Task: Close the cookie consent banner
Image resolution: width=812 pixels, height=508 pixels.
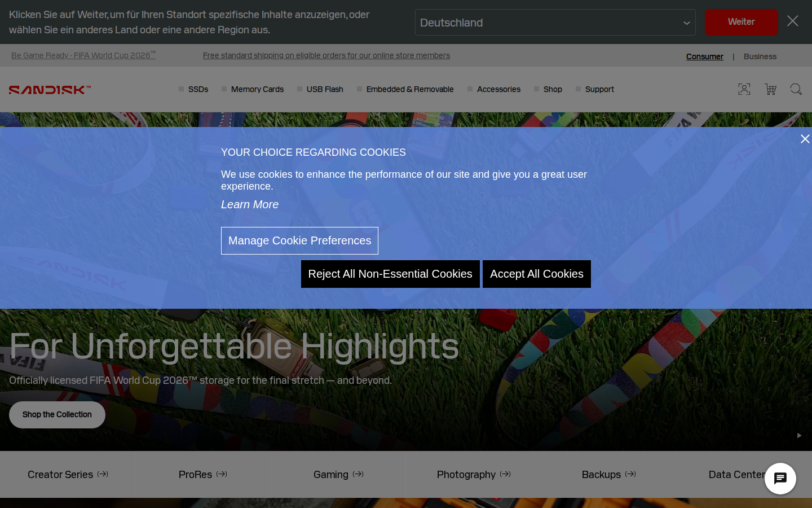Action: 805,139
